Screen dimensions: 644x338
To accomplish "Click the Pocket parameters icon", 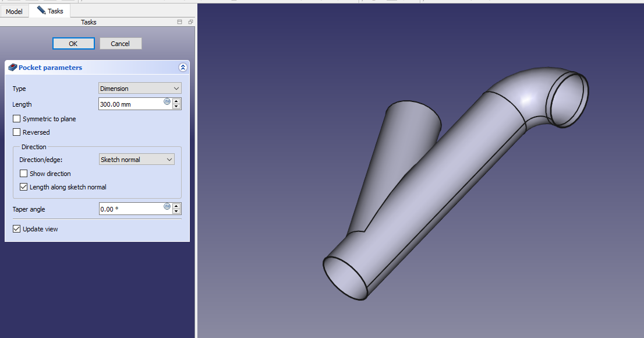I will coord(13,68).
